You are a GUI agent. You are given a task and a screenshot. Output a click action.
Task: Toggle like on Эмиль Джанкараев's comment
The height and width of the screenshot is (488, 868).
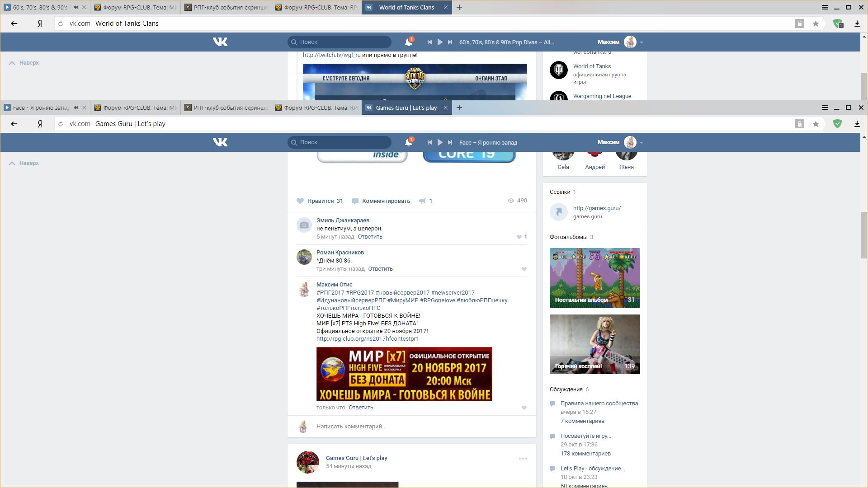[x=519, y=237]
